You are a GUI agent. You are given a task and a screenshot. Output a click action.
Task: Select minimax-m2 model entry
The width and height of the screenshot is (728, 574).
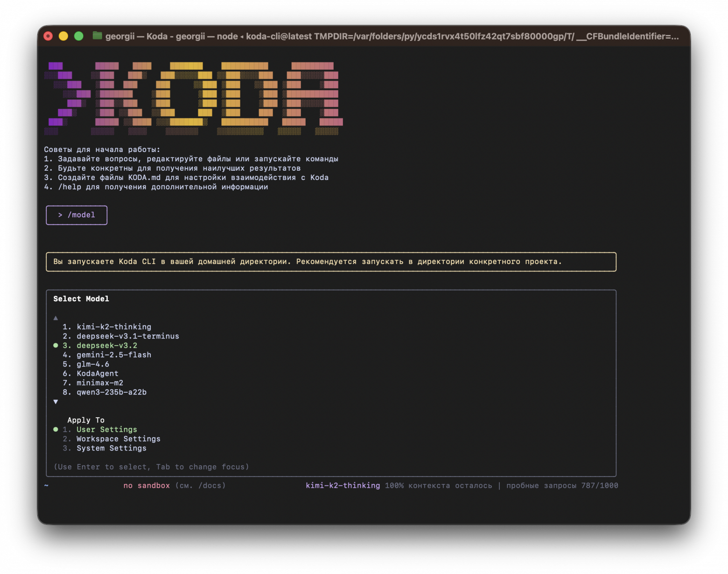(x=99, y=383)
